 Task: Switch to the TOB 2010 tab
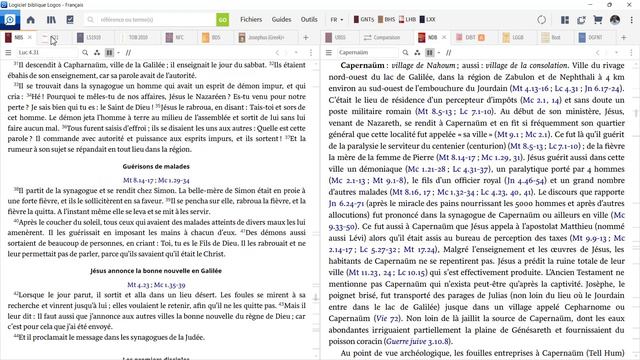point(138,37)
